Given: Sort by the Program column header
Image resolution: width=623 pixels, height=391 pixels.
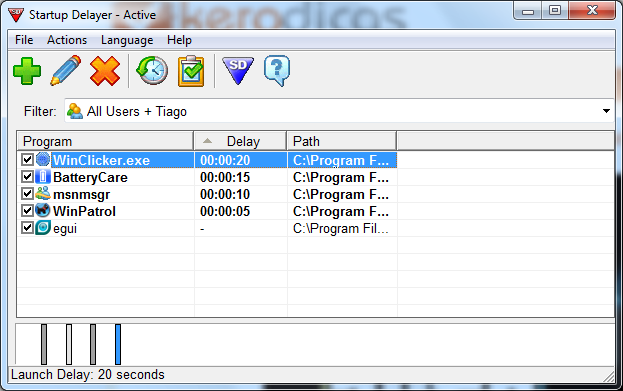Looking at the screenshot, I should (x=105, y=141).
